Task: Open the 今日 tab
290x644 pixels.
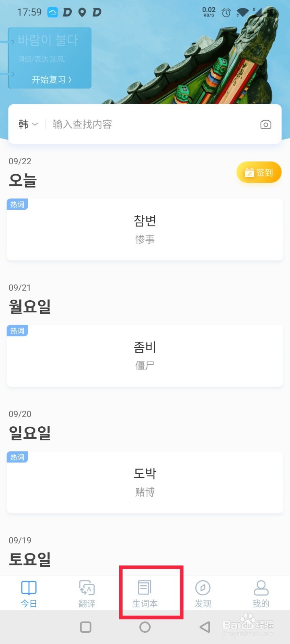Action: pyautogui.click(x=29, y=593)
